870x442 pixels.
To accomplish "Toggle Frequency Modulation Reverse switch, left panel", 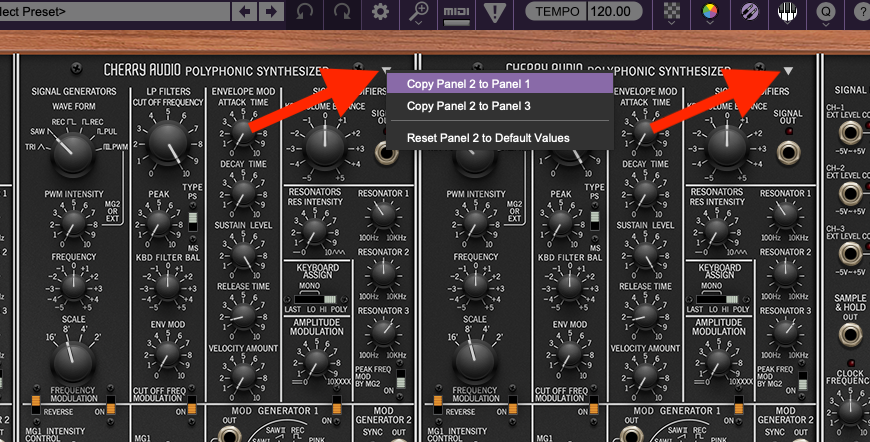I will [36, 405].
